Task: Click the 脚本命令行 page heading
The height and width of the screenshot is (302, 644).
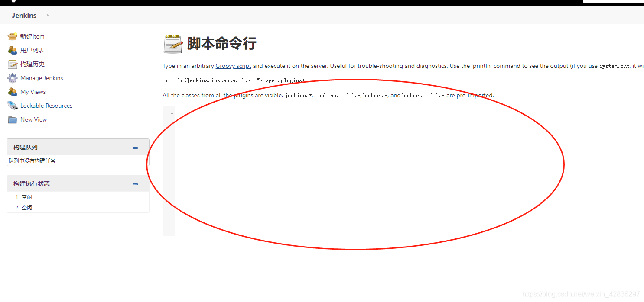Action: pyautogui.click(x=221, y=44)
